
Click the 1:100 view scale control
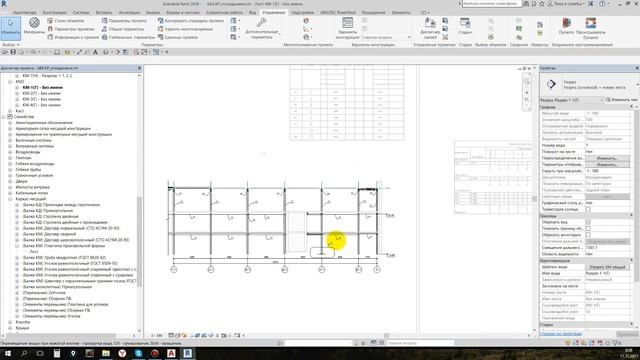point(157,336)
